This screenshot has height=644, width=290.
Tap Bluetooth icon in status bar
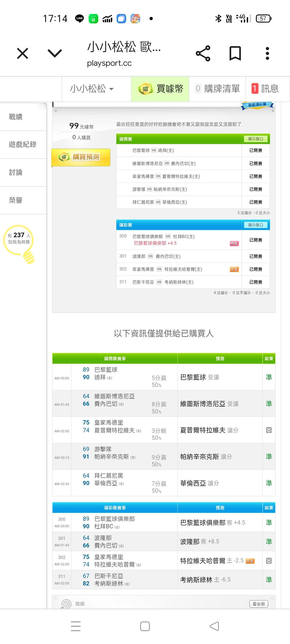click(x=218, y=19)
